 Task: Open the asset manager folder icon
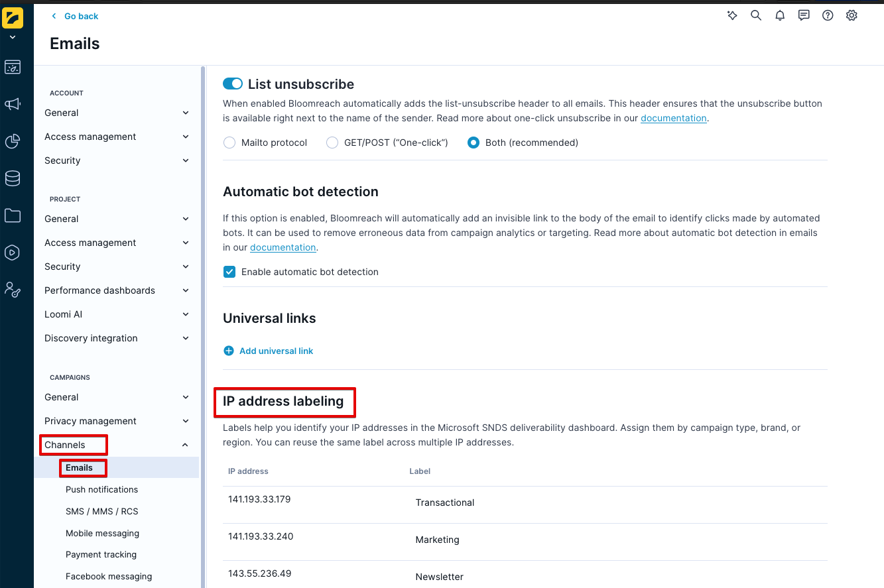(13, 215)
